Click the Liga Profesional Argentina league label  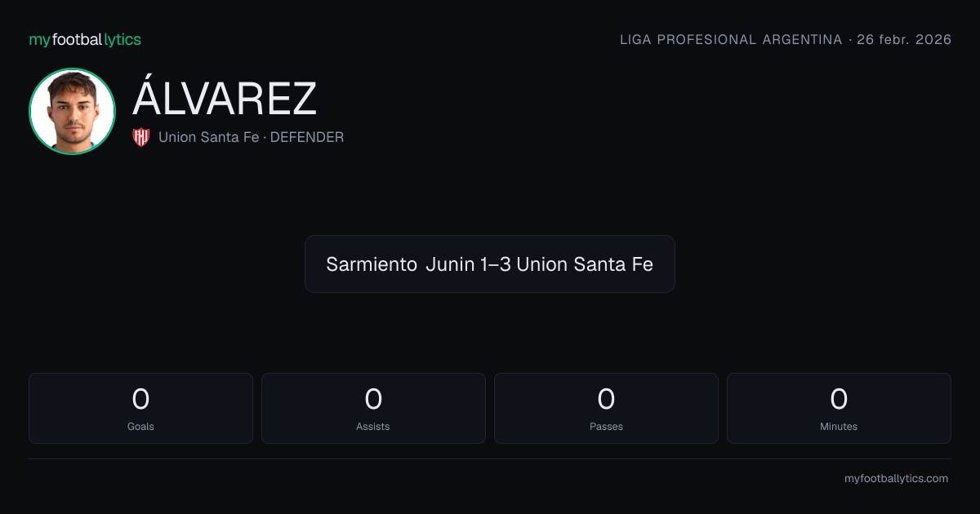pos(731,40)
